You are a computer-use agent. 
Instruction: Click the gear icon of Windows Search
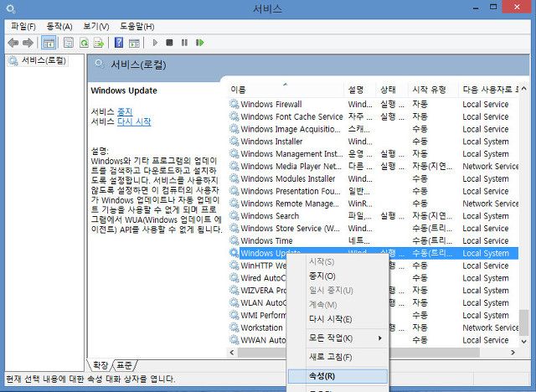pos(234,215)
